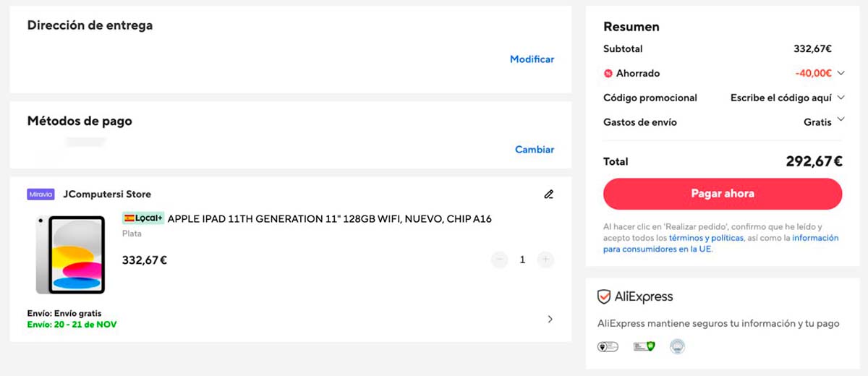This screenshot has height=376, width=868.
Task: Open shipping options via right chevron arrow
Action: (550, 319)
